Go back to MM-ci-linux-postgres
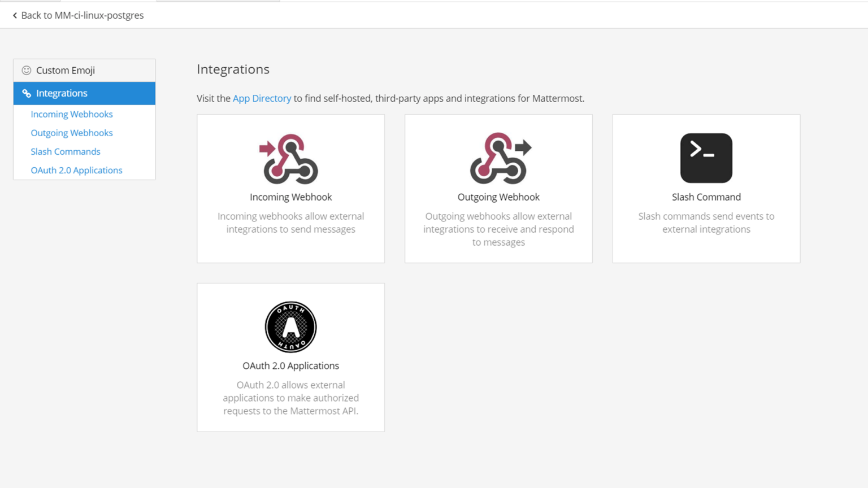Screen dimensions: 868x488 coord(82,15)
